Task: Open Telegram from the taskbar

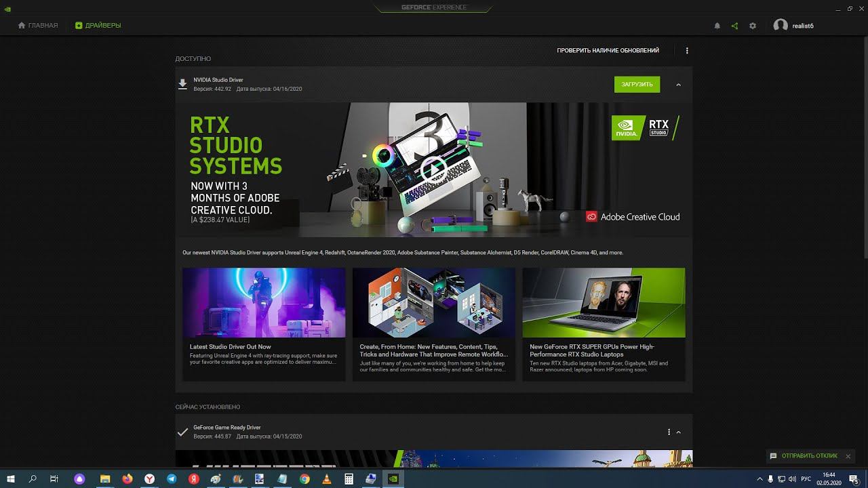Action: tap(172, 479)
